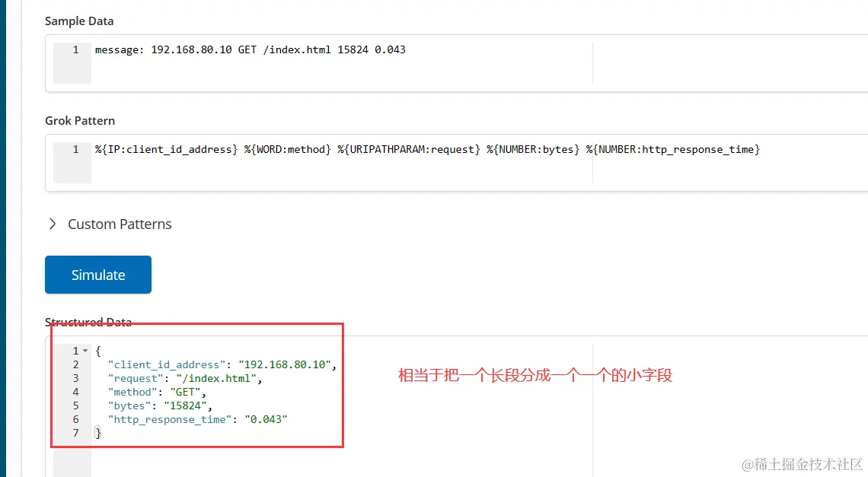Click %{NUMBER:bytes} in the Grok Pattern
Screen dimensions: 868x477
point(533,149)
